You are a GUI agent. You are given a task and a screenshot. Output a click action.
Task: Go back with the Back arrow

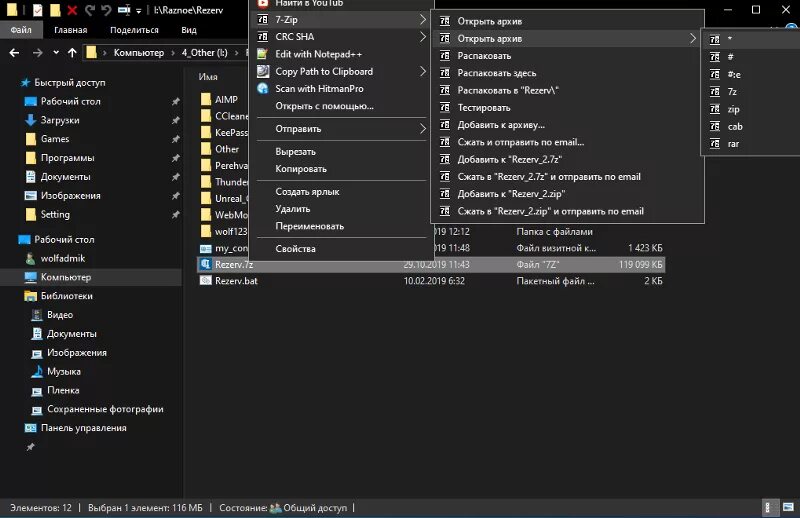click(x=14, y=53)
